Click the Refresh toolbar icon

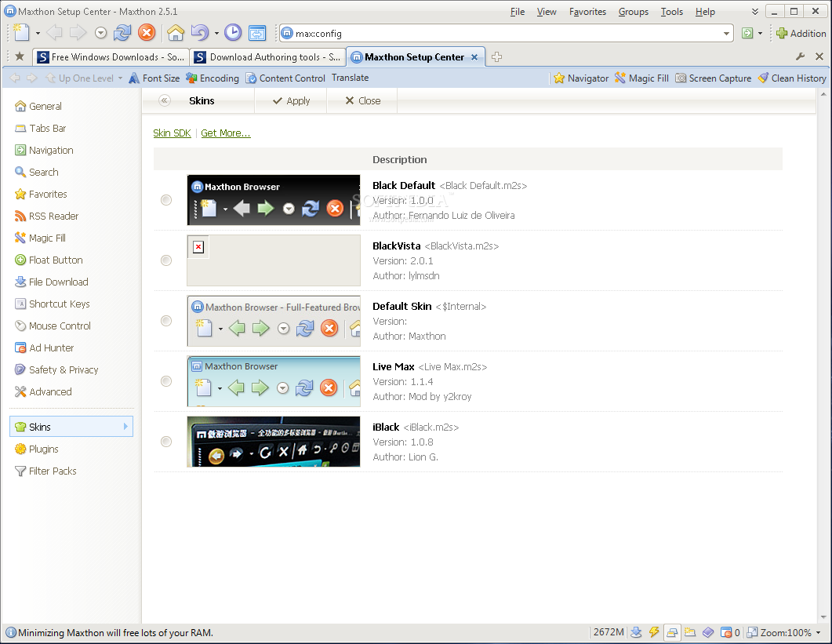(x=122, y=33)
